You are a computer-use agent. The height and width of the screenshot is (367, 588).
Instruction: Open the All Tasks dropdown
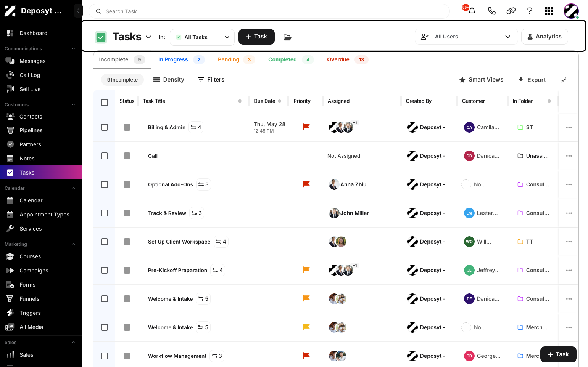(202, 37)
